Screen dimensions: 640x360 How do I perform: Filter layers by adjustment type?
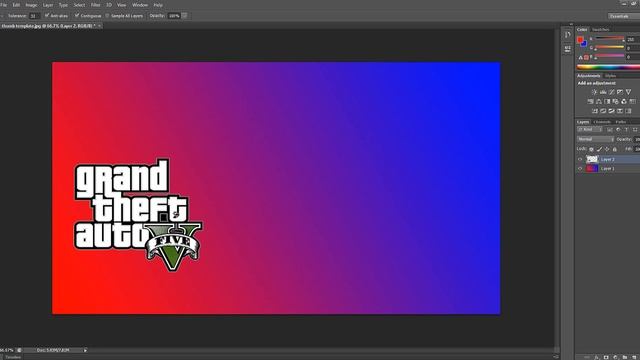[x=618, y=130]
